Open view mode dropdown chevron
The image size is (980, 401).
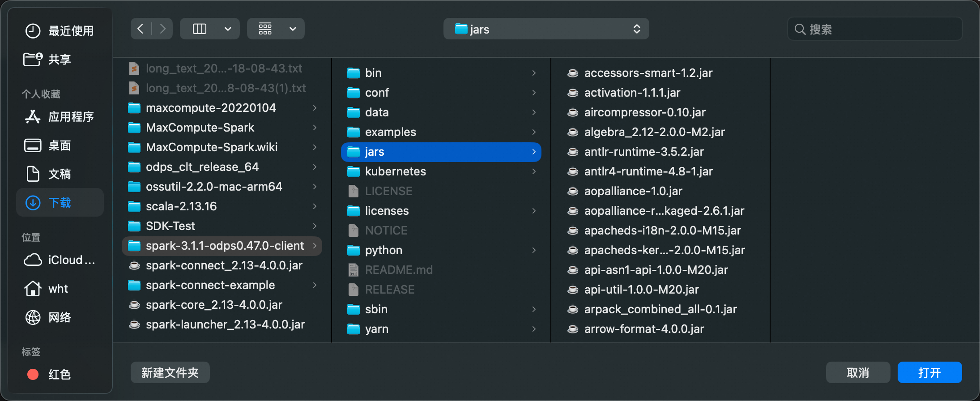click(228, 29)
